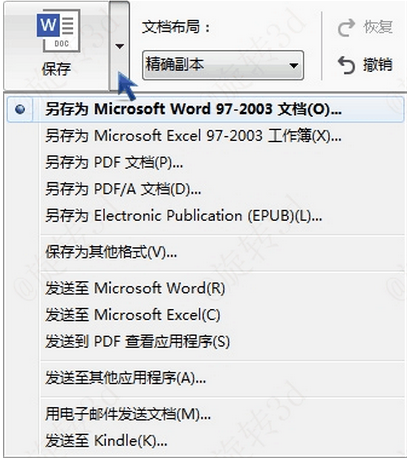408x459 pixels.
Task: Click the radio bullet beside Word 97-2003
Action: [x=20, y=109]
